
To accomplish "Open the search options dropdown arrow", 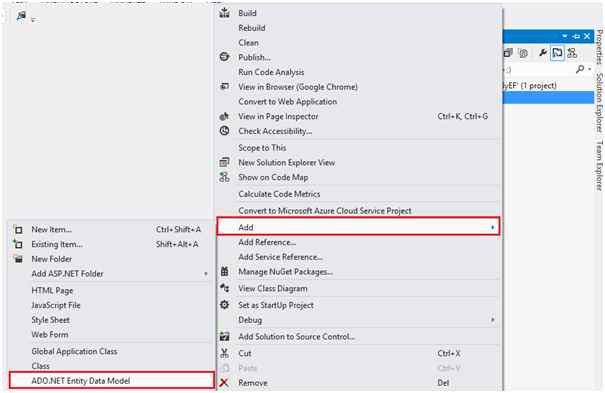I will pos(589,69).
